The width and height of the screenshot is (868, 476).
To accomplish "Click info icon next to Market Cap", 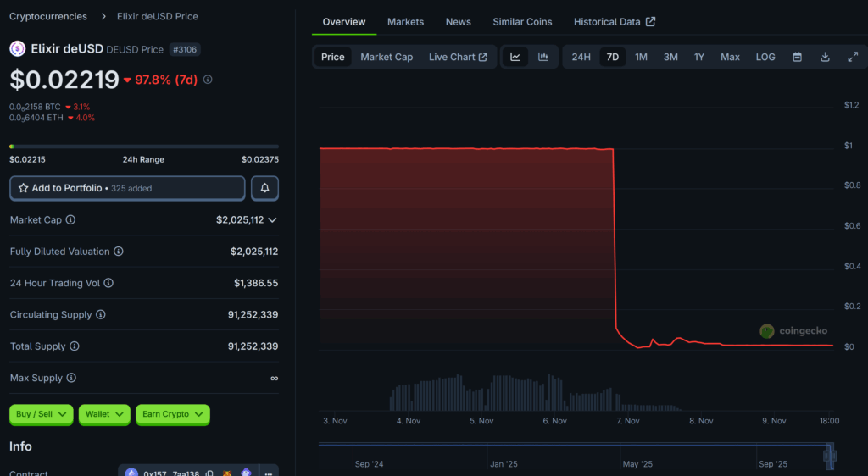I will coord(70,220).
